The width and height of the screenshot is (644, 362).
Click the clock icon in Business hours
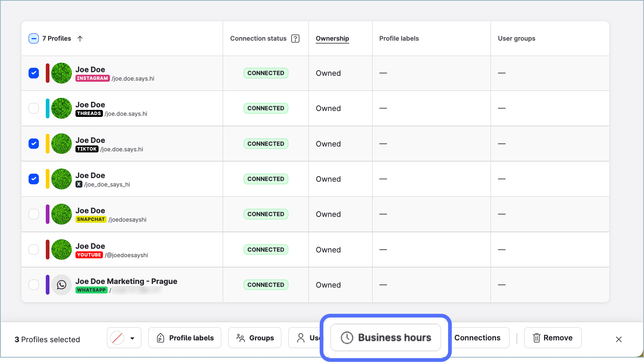coord(347,337)
